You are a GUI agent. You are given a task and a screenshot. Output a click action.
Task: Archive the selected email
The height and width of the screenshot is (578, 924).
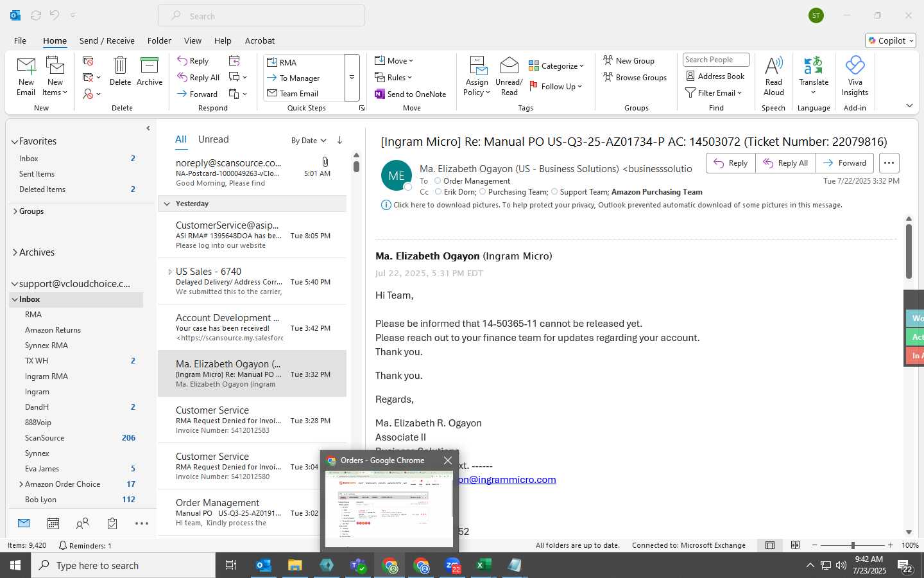[x=150, y=71]
